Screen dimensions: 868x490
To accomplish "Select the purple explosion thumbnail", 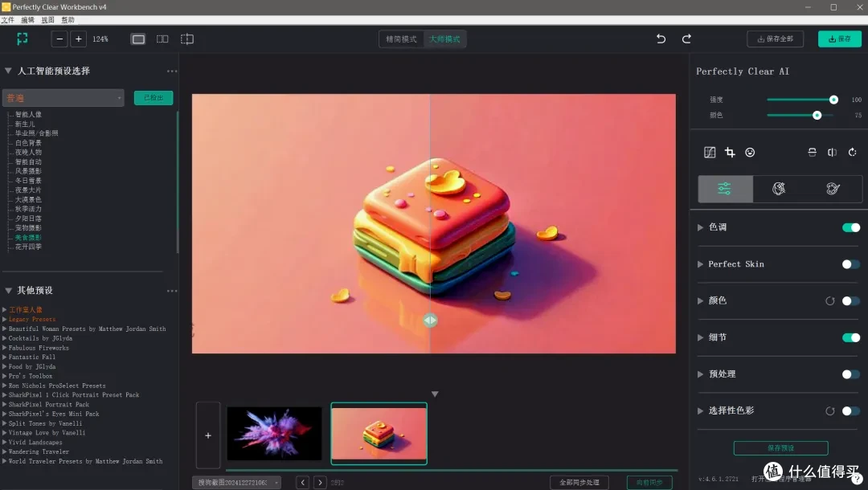I will [275, 434].
